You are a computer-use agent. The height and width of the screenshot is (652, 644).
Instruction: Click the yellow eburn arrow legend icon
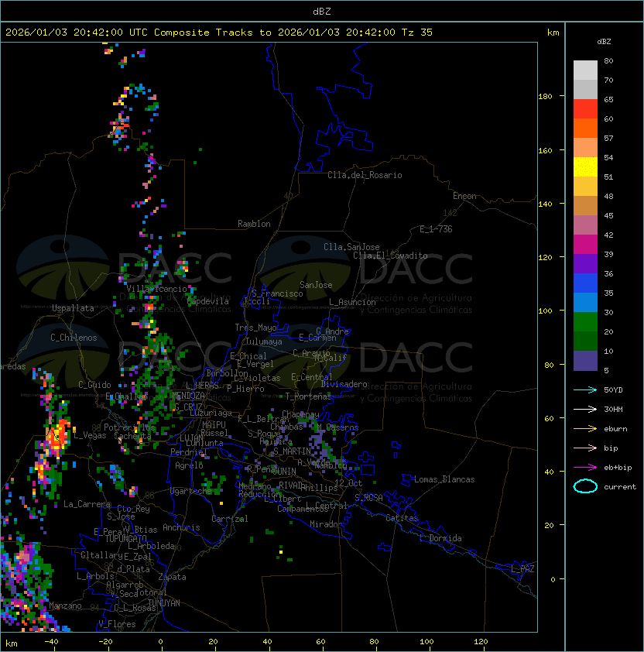(585, 429)
